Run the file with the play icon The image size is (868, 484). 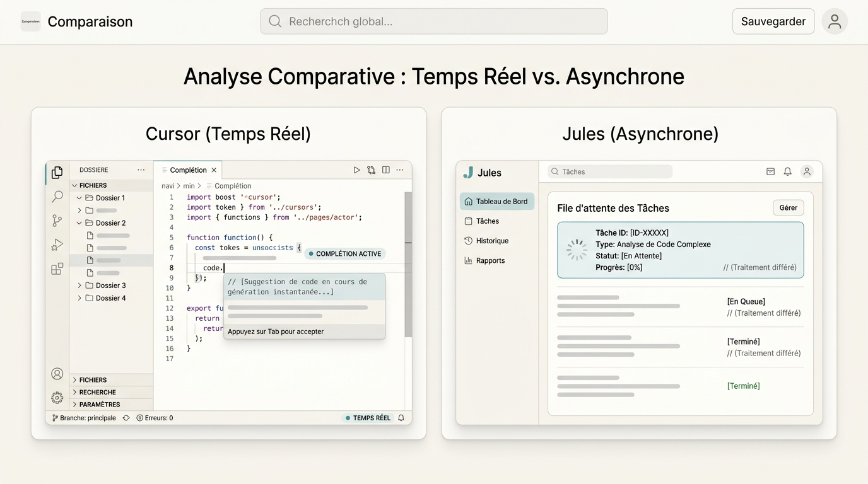356,170
